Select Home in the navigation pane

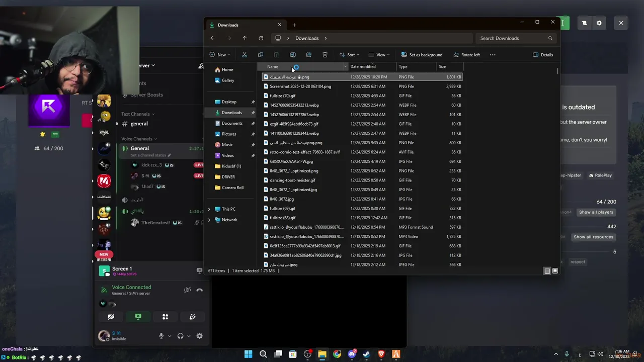(x=227, y=70)
